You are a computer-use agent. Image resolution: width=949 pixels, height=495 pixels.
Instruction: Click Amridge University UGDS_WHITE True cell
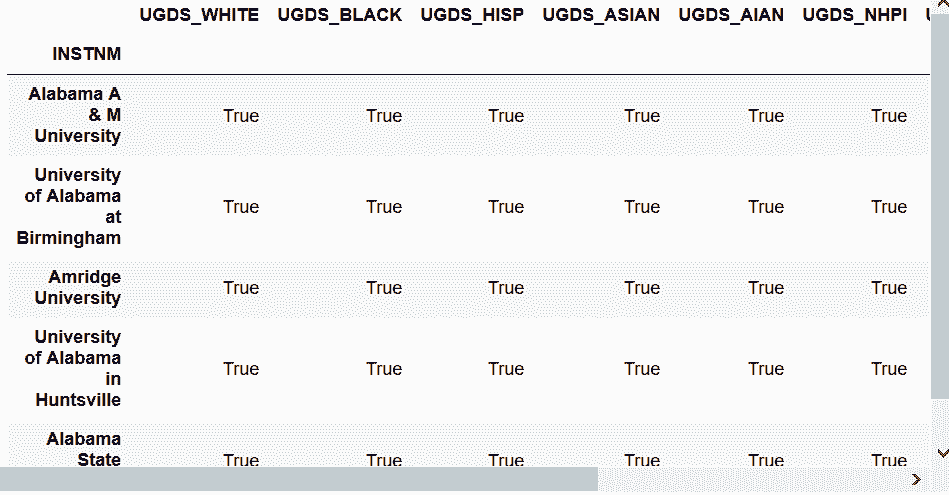(241, 288)
